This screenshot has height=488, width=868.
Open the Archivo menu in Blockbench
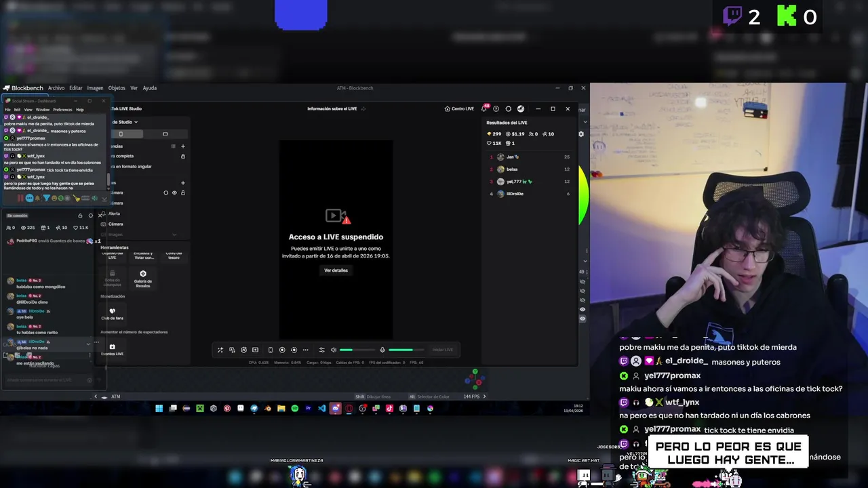click(x=56, y=88)
